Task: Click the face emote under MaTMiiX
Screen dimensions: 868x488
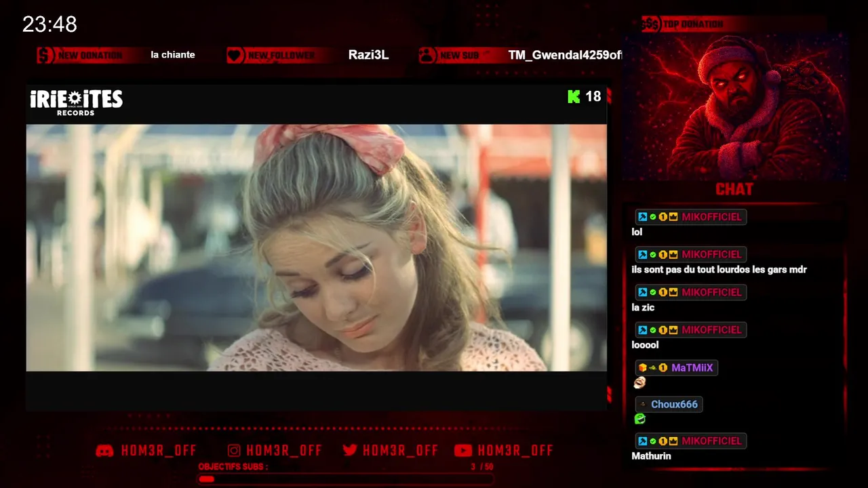Action: click(639, 383)
